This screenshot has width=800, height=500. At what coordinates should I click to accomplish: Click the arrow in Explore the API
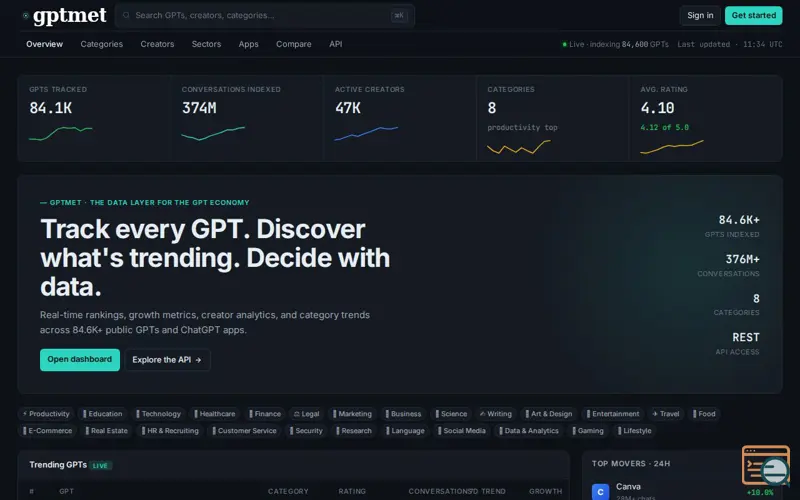[198, 360]
